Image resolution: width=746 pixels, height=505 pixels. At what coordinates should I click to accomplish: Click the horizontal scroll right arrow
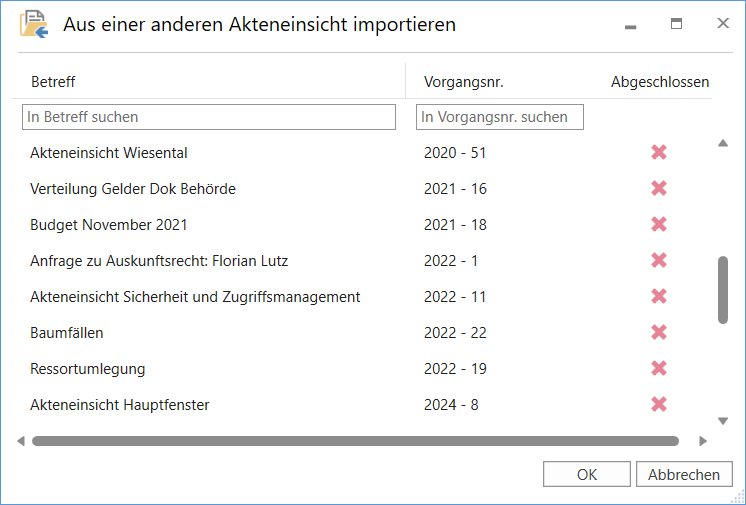(x=703, y=440)
